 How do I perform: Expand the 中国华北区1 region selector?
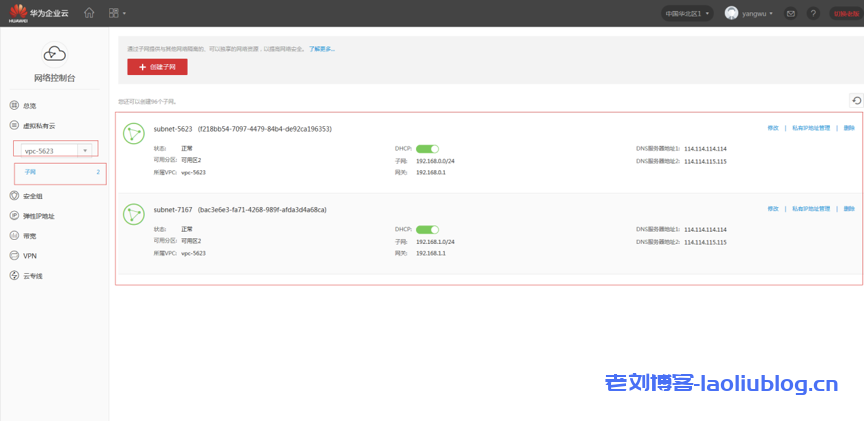688,13
